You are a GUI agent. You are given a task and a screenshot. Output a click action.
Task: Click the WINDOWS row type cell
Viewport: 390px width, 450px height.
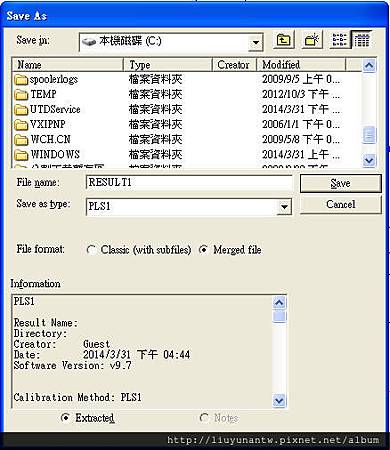pos(155,155)
